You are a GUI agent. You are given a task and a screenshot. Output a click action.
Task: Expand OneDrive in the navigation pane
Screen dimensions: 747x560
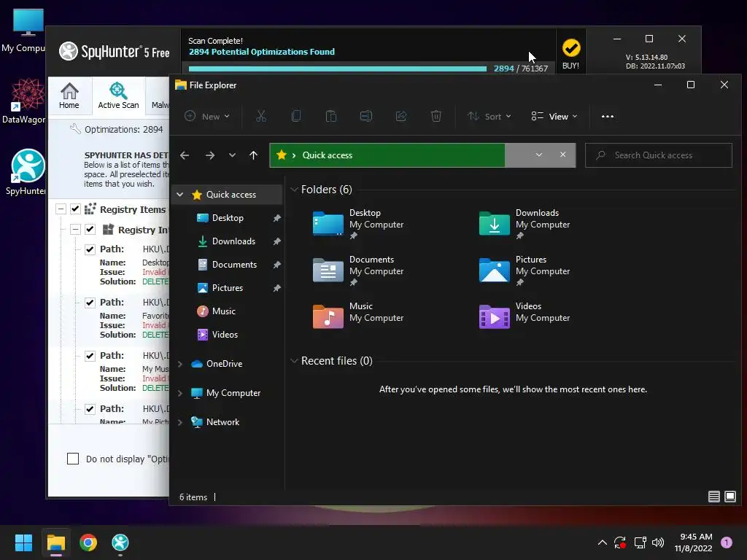(180, 364)
